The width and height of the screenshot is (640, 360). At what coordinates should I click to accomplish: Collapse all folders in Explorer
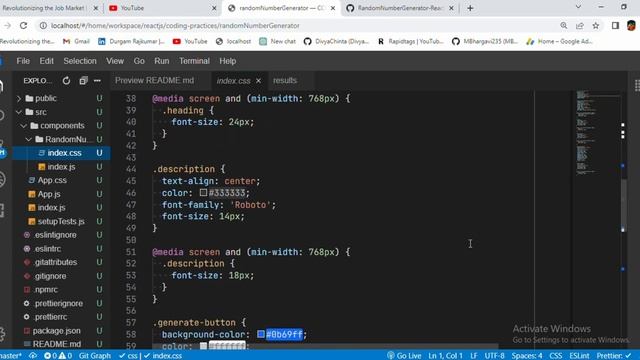click(x=83, y=81)
